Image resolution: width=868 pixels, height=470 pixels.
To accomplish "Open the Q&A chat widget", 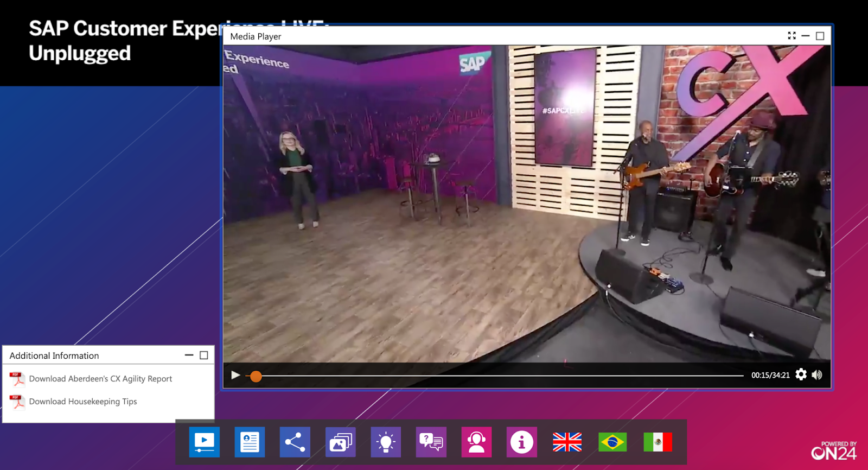I will tap(431, 442).
